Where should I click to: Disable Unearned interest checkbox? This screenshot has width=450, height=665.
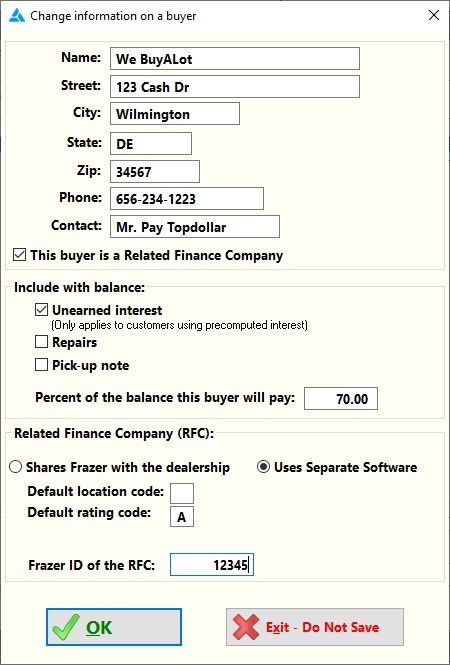pos(41,310)
